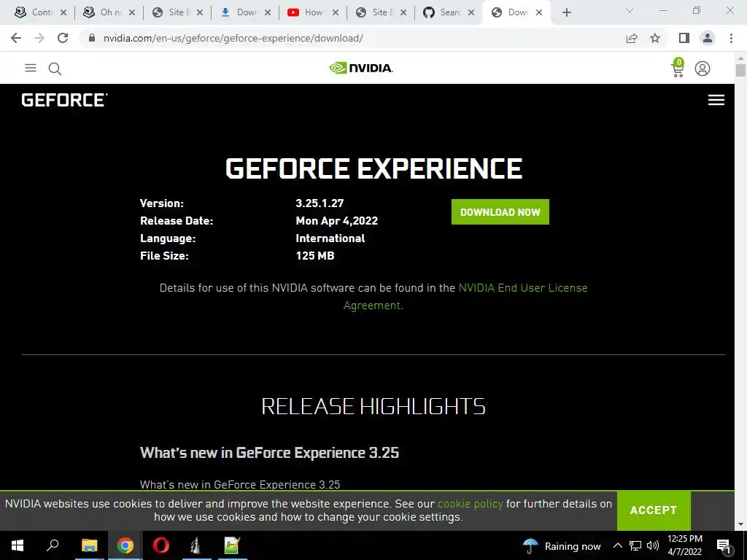The image size is (747, 560).
Task: Open Chrome three-dot menu
Action: coord(731,38)
